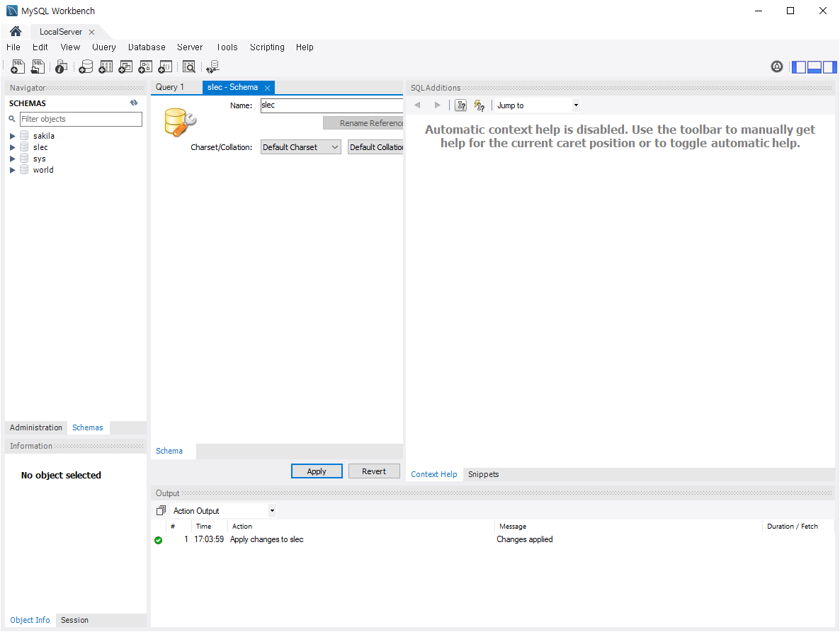This screenshot has width=840, height=632.
Task: Click the Rename References button
Action: [x=363, y=123]
